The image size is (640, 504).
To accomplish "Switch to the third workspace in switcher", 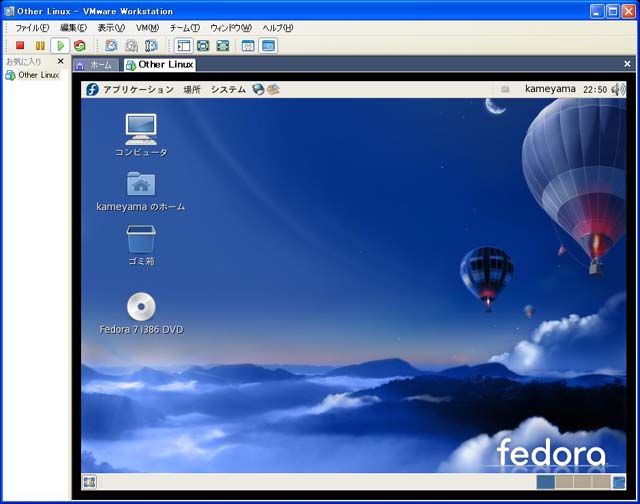I will pyautogui.click(x=583, y=482).
